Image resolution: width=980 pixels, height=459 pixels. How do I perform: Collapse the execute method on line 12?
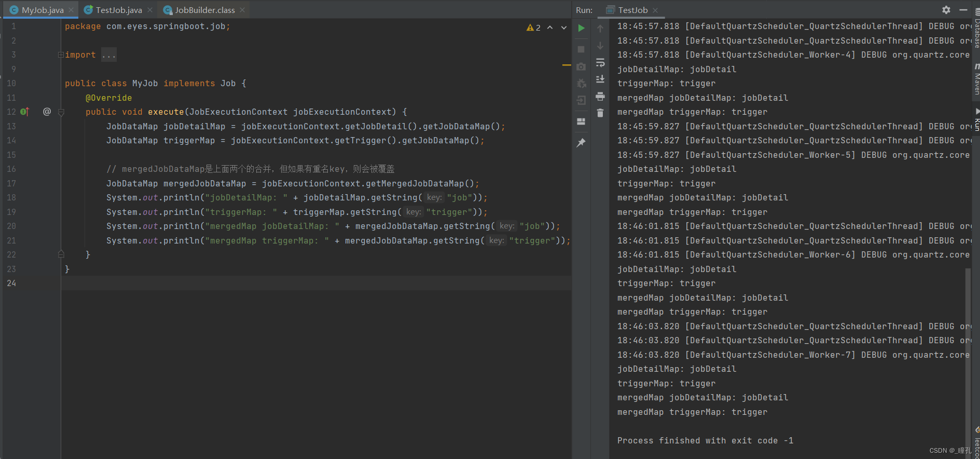(x=61, y=112)
